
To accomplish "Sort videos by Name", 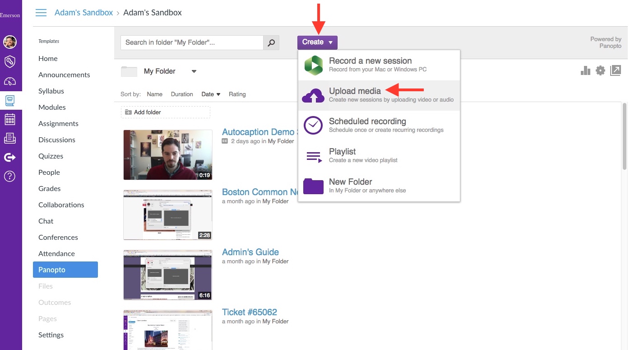I will point(155,94).
